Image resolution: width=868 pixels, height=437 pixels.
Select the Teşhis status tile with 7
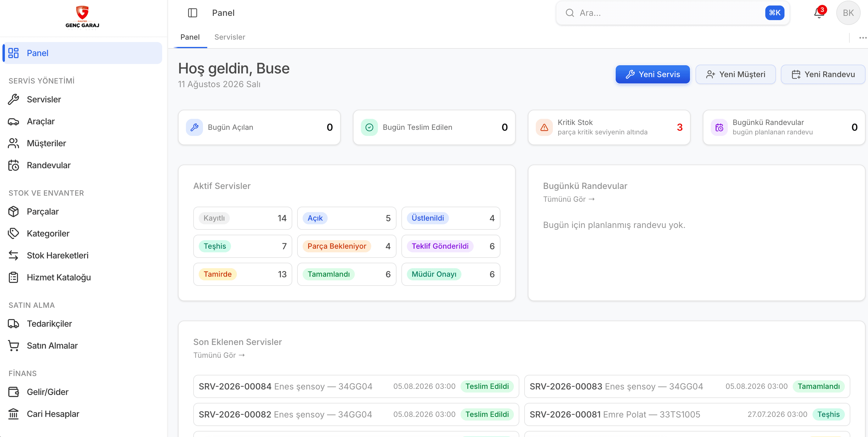pos(243,246)
